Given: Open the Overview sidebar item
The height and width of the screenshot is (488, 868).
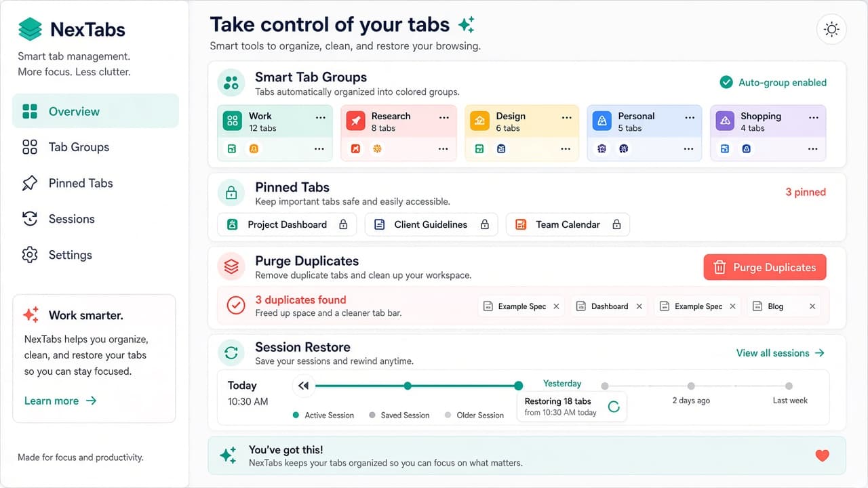Looking at the screenshot, I should click(x=96, y=111).
